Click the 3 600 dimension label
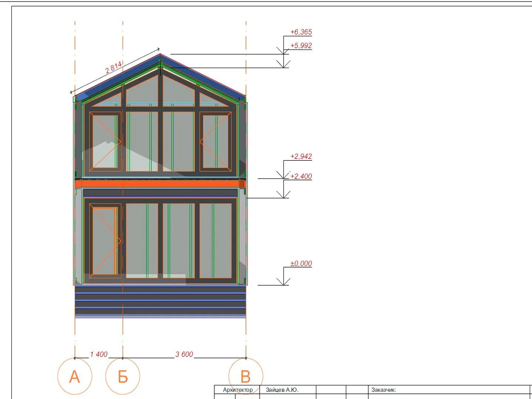This screenshot has height=399, width=532. [184, 354]
